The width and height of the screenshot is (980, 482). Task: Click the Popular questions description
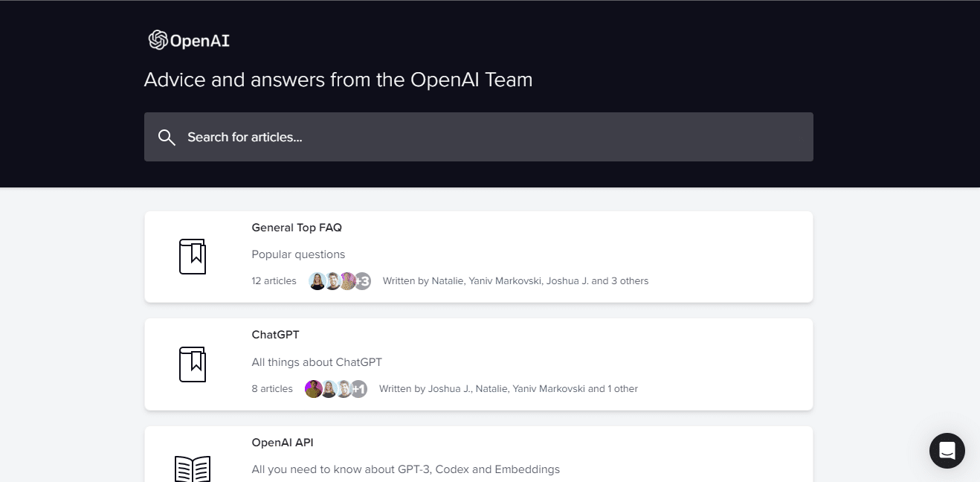click(x=298, y=254)
